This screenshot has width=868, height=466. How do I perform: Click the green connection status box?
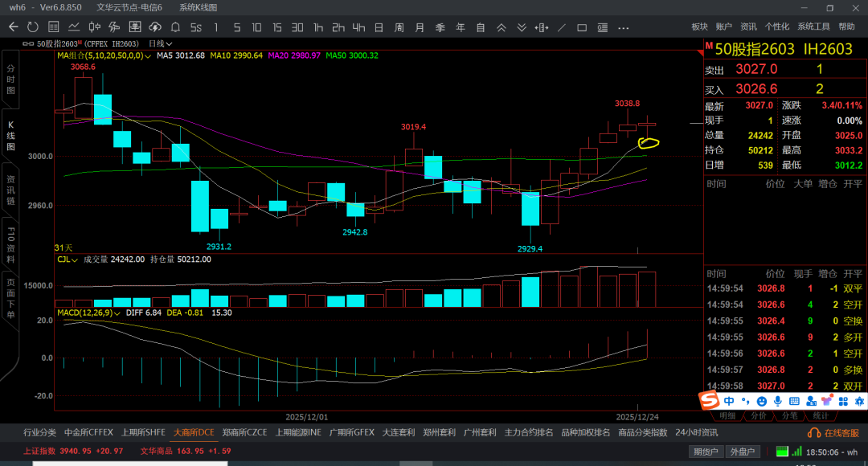point(782,452)
